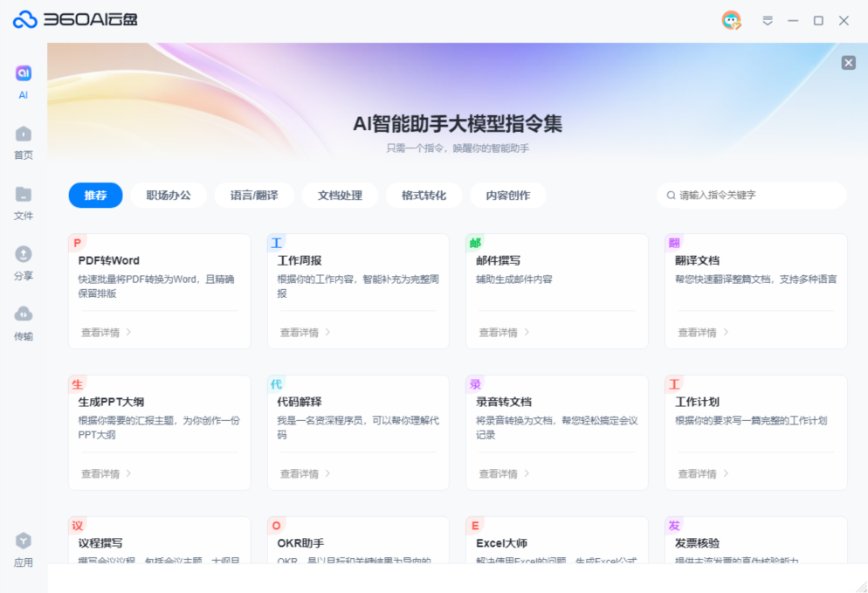Click the 议程撰写 card title
868x593 pixels.
coord(100,543)
